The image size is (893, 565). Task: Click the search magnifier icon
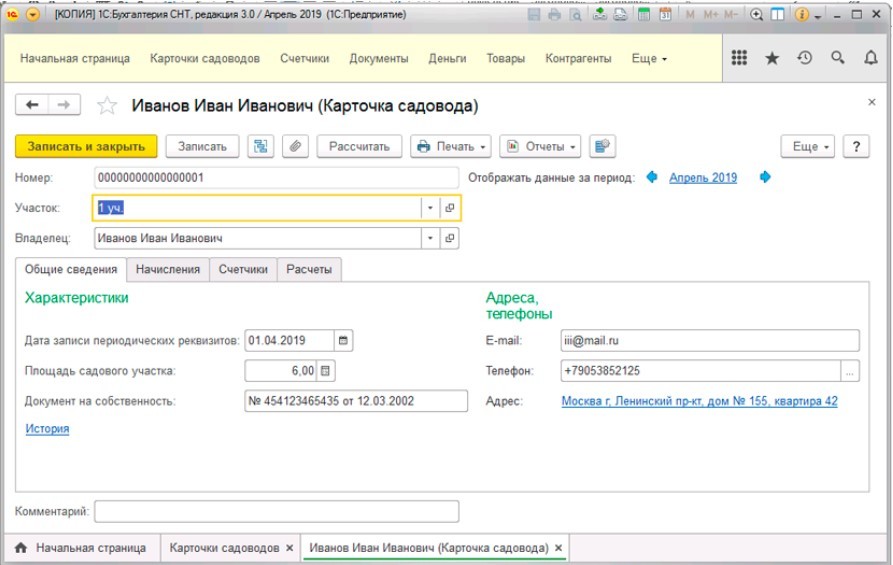838,59
